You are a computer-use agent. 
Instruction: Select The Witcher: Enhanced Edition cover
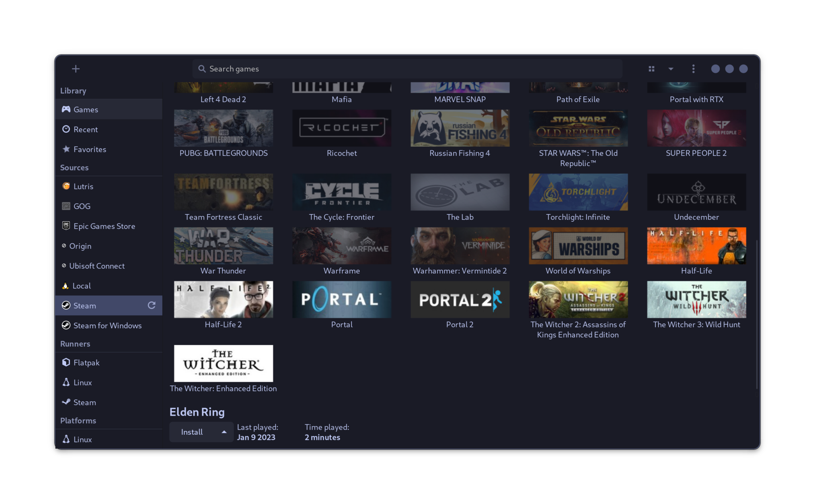tap(223, 363)
